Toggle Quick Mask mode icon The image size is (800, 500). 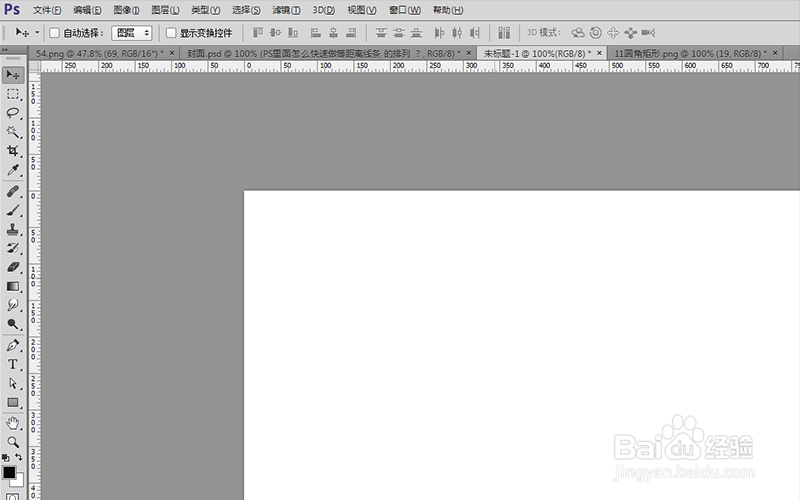coord(13,496)
